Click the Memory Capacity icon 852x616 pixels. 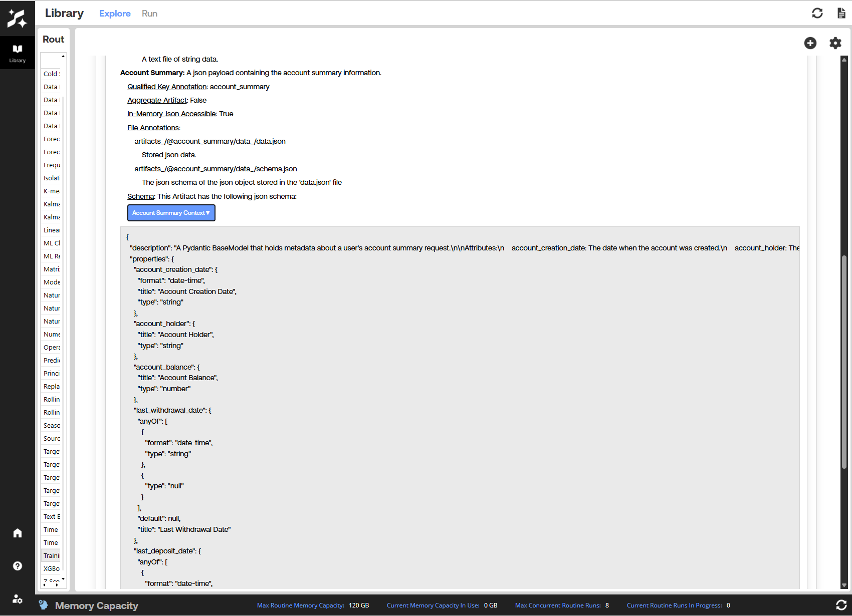click(44, 605)
